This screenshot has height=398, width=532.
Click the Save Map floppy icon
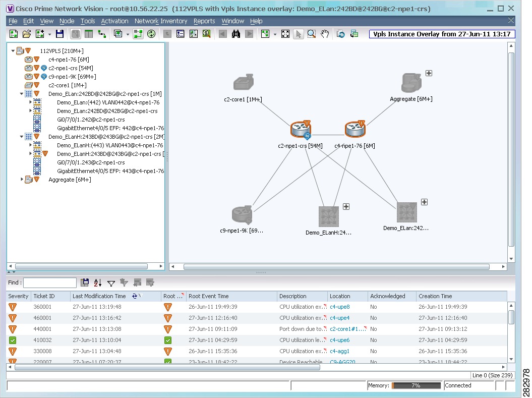click(60, 34)
